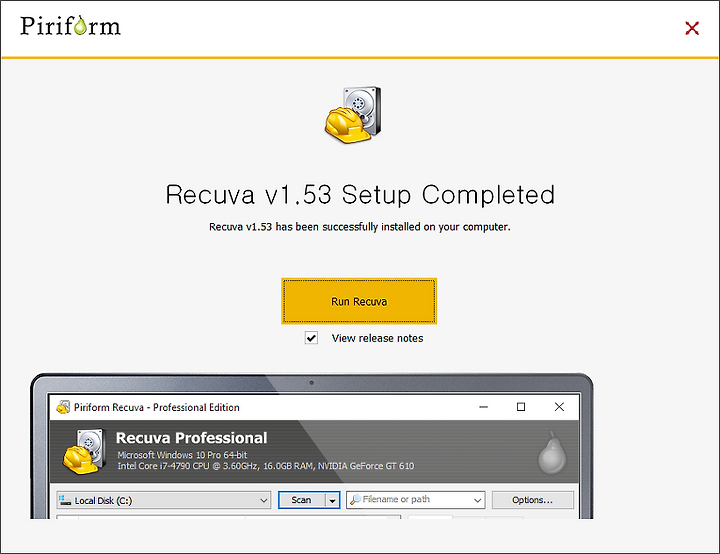Click the Recuva hard hat drive icon
Image resolution: width=720 pixels, height=554 pixels.
(x=353, y=115)
